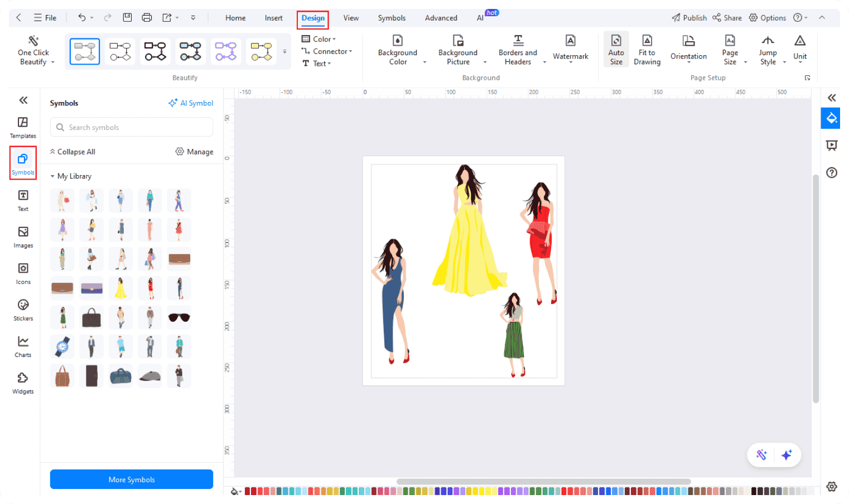Screen dimensions: 849x504
Task: Click One Click Beautify tool
Action: coord(33,51)
